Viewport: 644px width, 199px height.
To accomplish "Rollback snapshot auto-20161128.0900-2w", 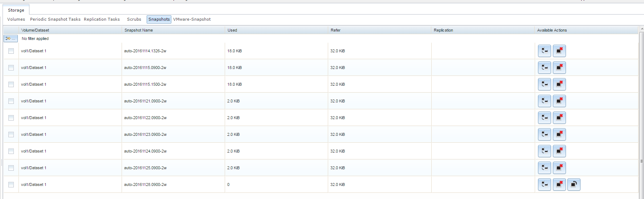I will (574, 184).
